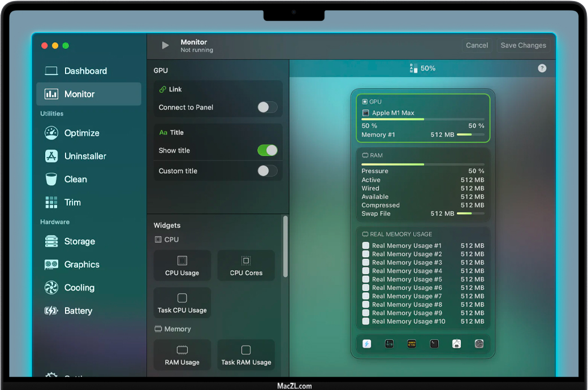The image size is (588, 390).
Task: Click the widgets list scrollbar
Action: (286, 246)
